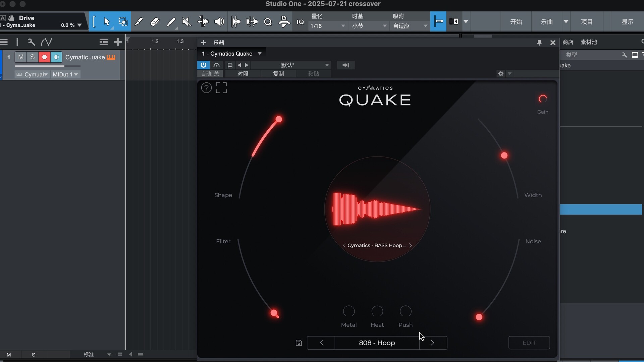The width and height of the screenshot is (644, 362).
Task: Open the wrench options icon in track list
Action: [31, 42]
